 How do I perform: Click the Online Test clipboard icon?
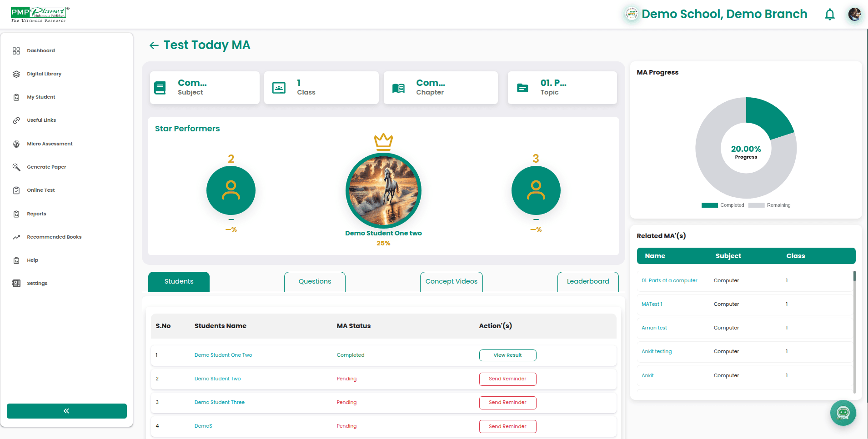[x=16, y=190]
